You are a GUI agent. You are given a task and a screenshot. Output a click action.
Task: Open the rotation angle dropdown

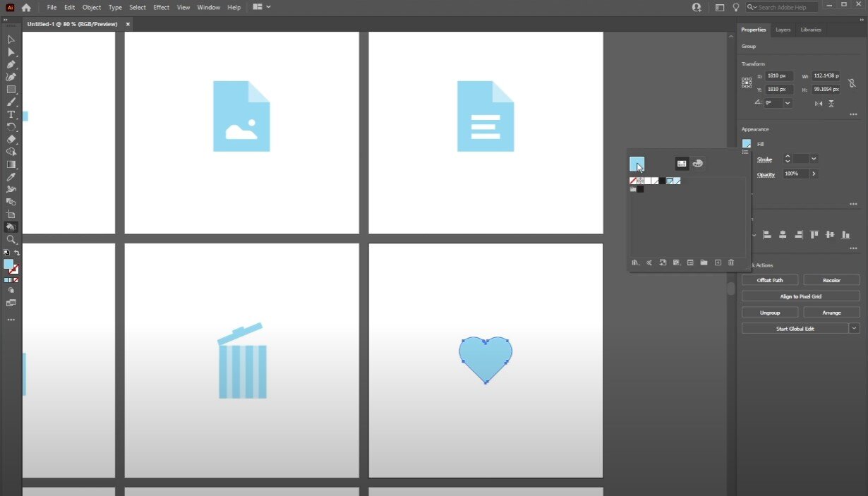(788, 103)
